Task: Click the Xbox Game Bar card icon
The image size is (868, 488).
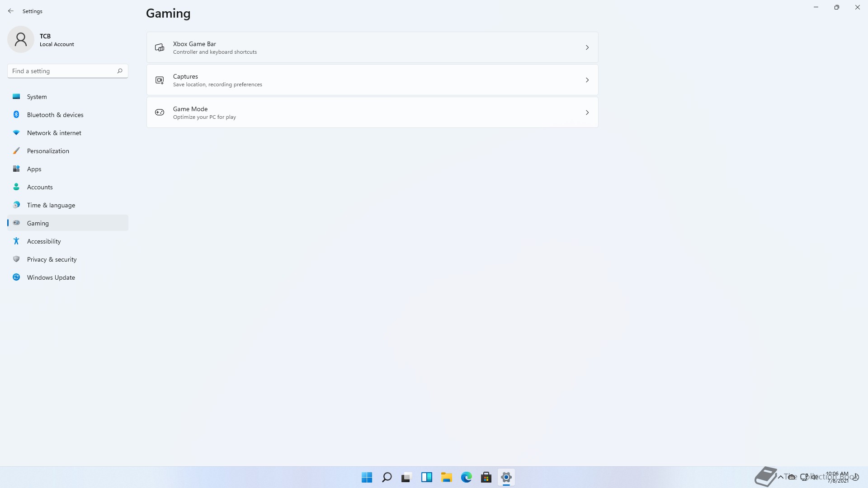Action: [x=160, y=47]
